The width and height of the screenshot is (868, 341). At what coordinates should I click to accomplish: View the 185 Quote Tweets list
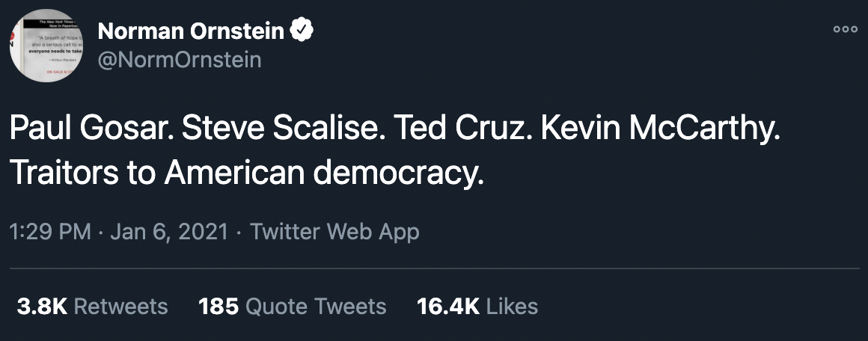point(292,306)
